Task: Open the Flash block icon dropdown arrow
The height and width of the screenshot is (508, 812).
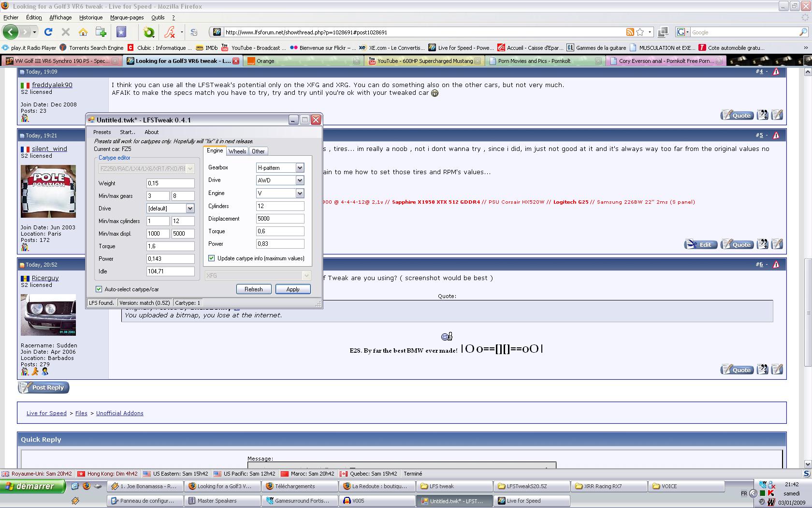Action: [x=182, y=32]
